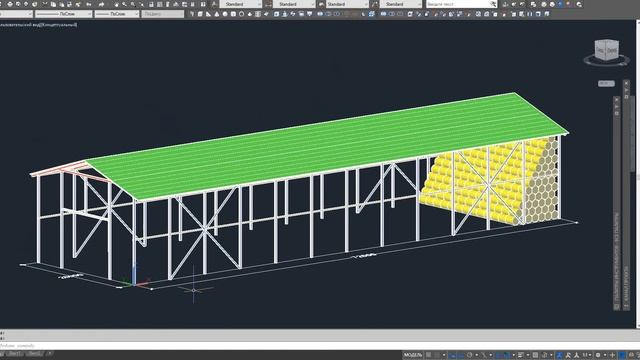640x360 pixels.
Task: Expand object snap options arrow
Action: [514, 355]
